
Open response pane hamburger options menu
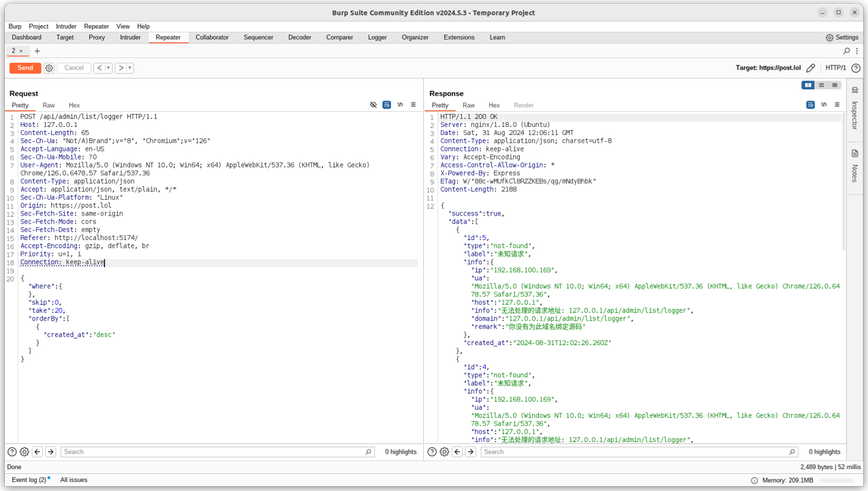click(x=837, y=105)
